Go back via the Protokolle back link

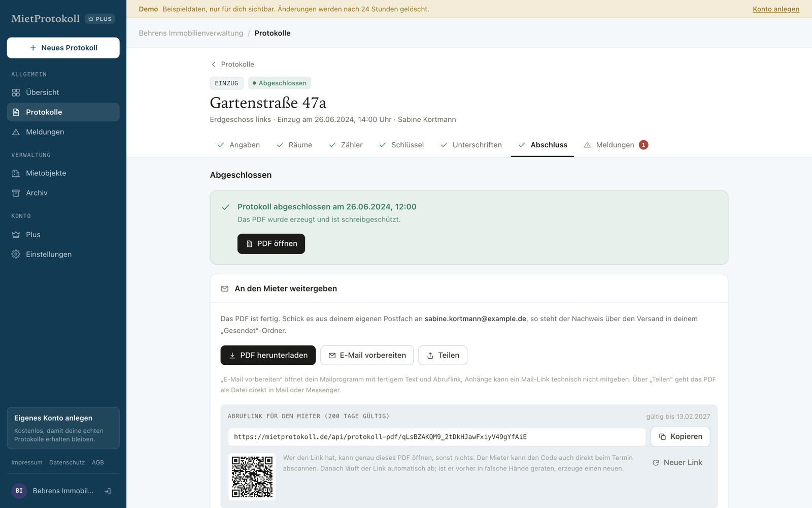click(232, 65)
